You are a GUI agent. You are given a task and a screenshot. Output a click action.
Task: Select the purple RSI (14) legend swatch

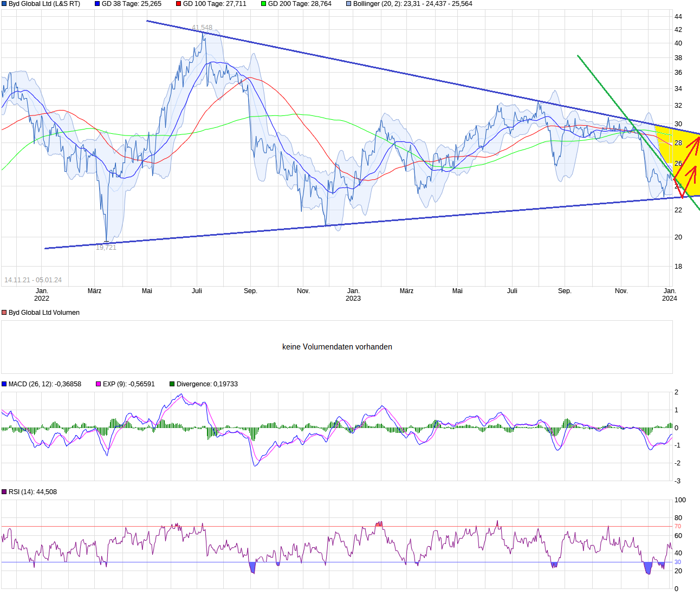click(x=4, y=492)
